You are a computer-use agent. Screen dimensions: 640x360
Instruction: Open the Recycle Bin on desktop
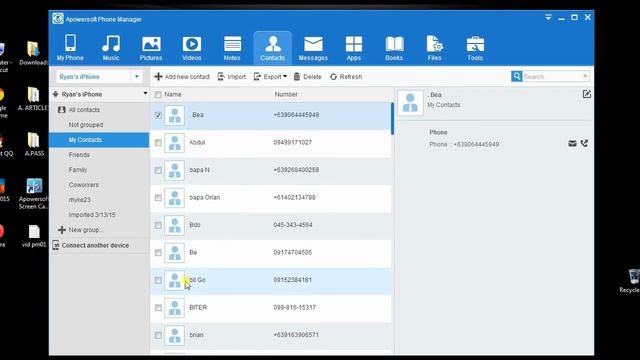click(x=631, y=281)
